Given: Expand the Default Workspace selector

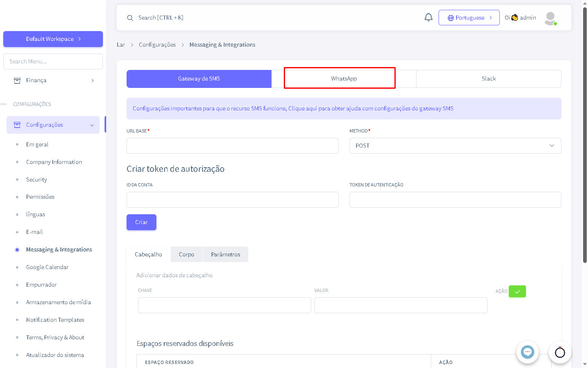Looking at the screenshot, I should pos(53,39).
